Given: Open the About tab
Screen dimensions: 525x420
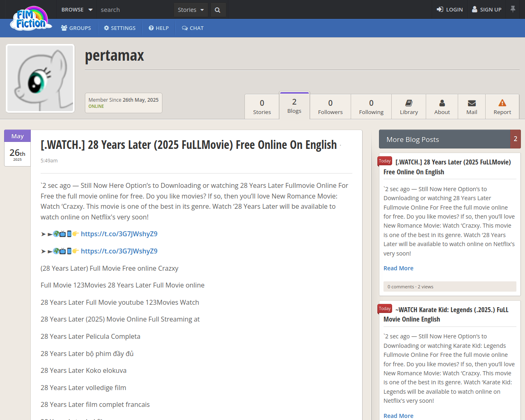Looking at the screenshot, I should point(442,107).
